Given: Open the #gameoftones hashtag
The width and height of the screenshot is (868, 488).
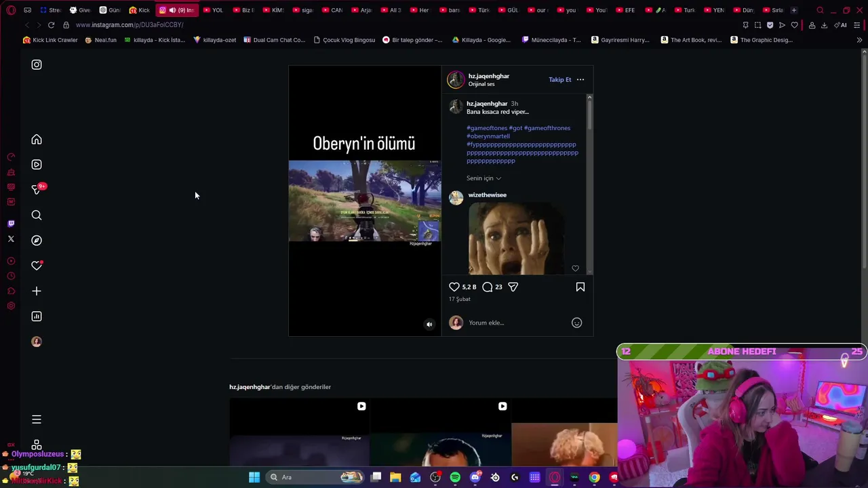Looking at the screenshot, I should (487, 128).
